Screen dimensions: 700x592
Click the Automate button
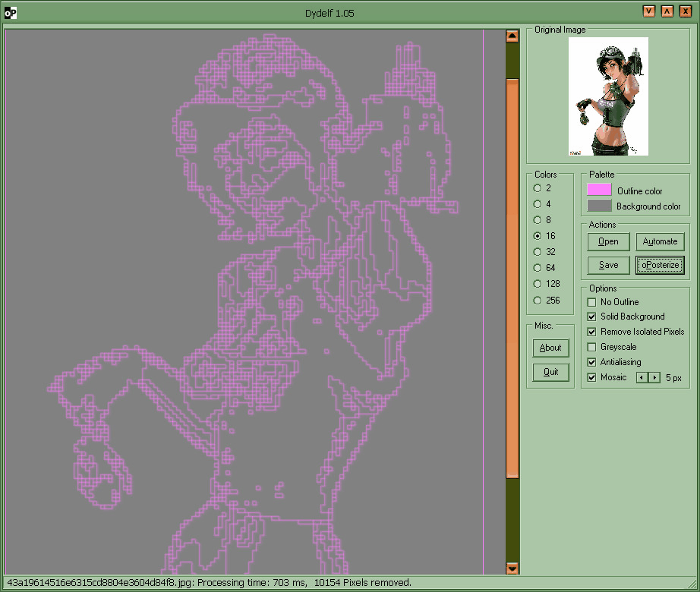click(660, 241)
